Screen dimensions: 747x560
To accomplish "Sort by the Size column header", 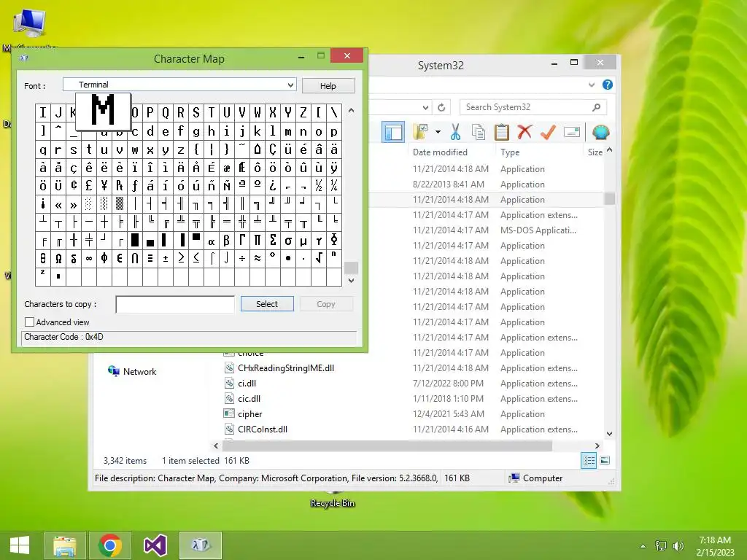I will click(595, 152).
